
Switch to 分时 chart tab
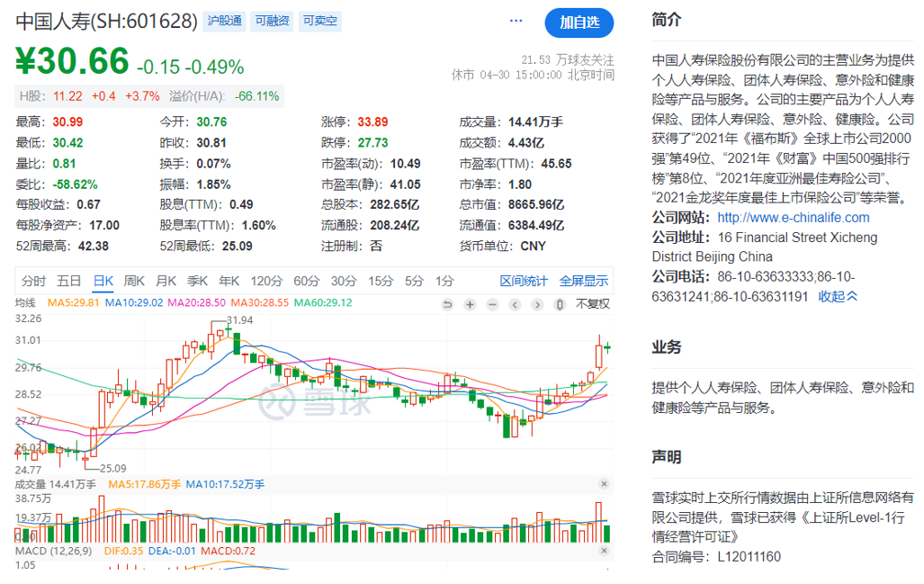coord(33,281)
